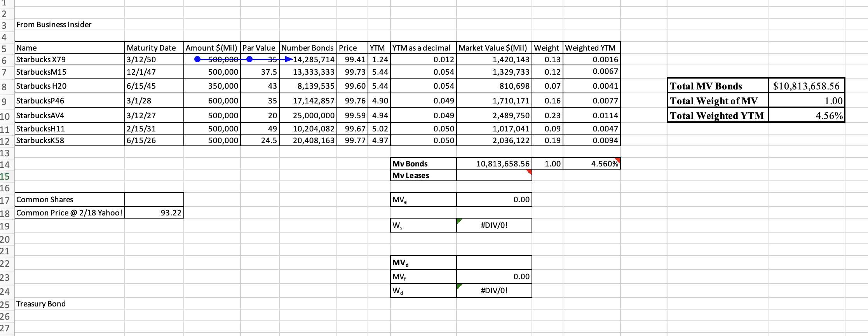Click the 24.5 par value cell

click(260, 140)
